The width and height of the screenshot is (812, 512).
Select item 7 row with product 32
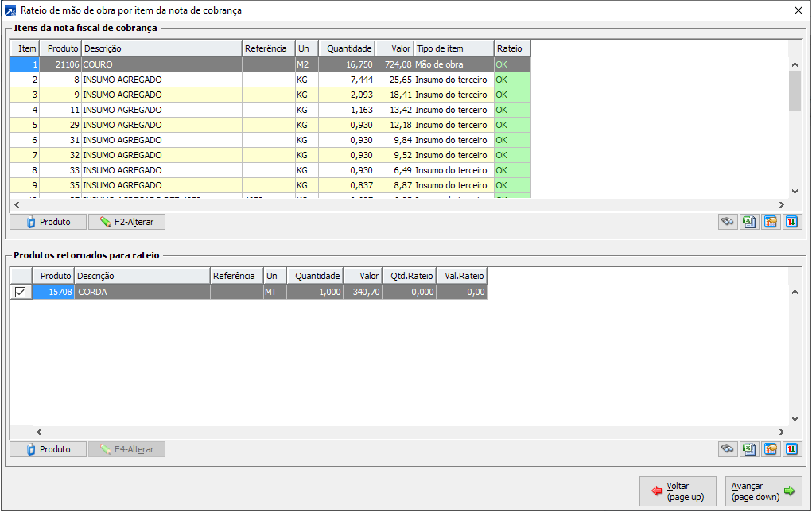(x=270, y=155)
